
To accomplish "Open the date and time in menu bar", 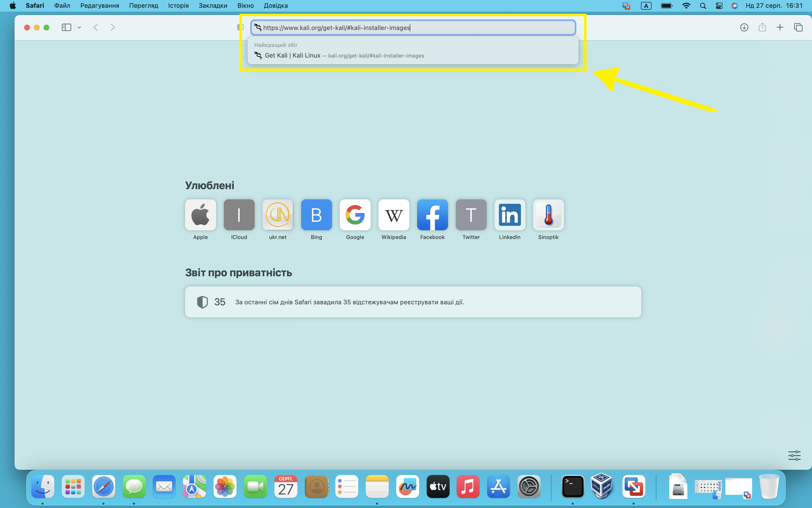I will 774,6.
